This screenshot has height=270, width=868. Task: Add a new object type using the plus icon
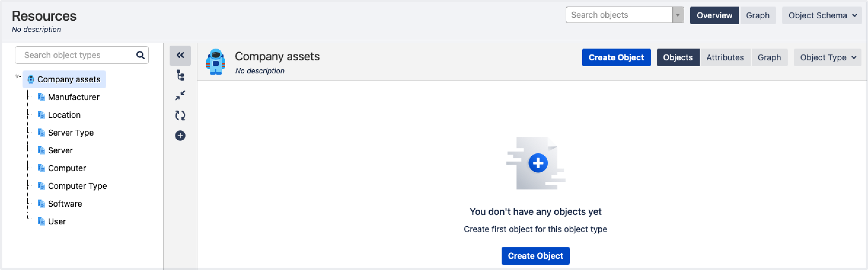point(180,135)
